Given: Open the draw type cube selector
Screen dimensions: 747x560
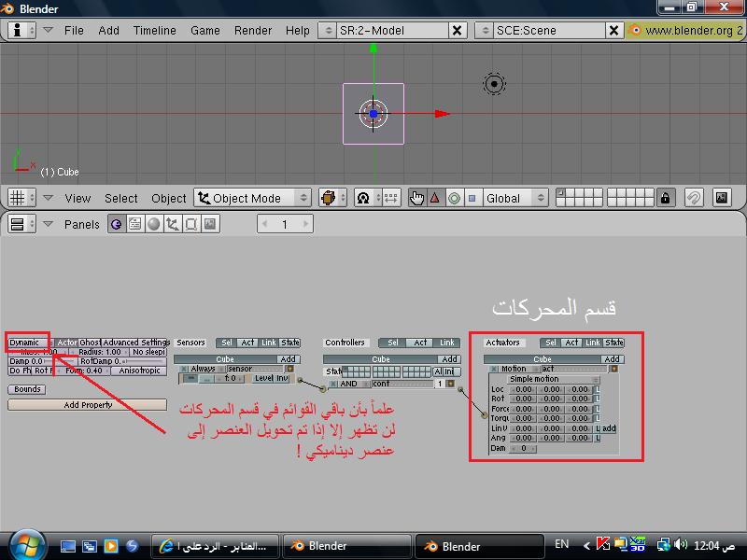Looking at the screenshot, I should [331, 198].
